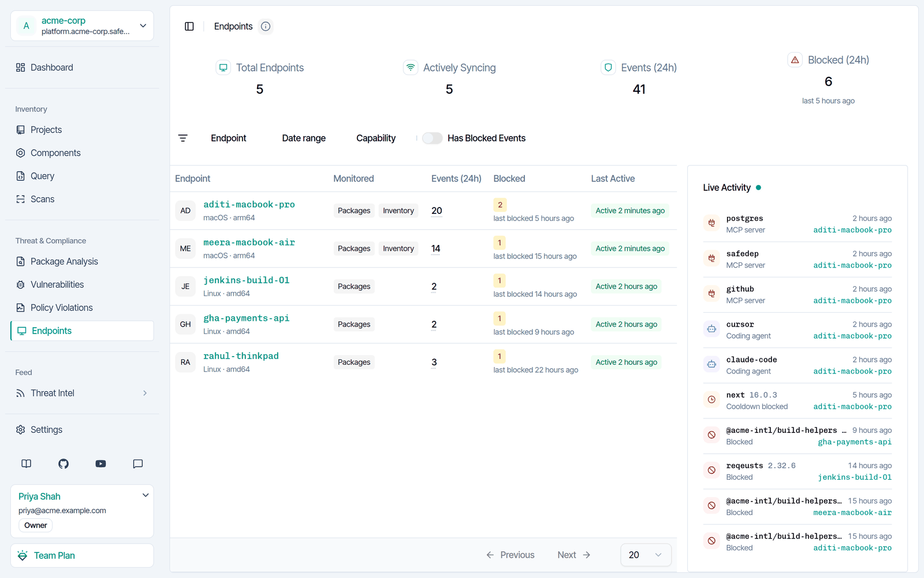Click the Owner role badge
Screen dimensions: 924x578
[x=36, y=525]
